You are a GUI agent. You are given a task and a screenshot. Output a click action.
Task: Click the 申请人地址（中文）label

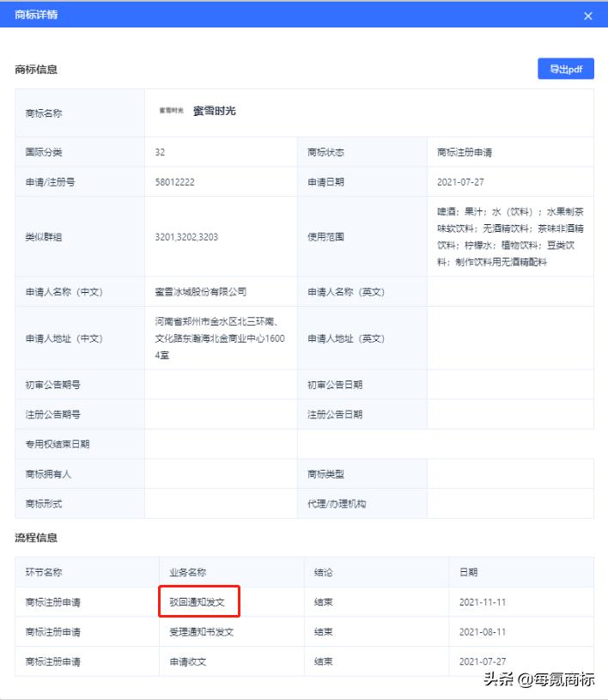point(64,338)
